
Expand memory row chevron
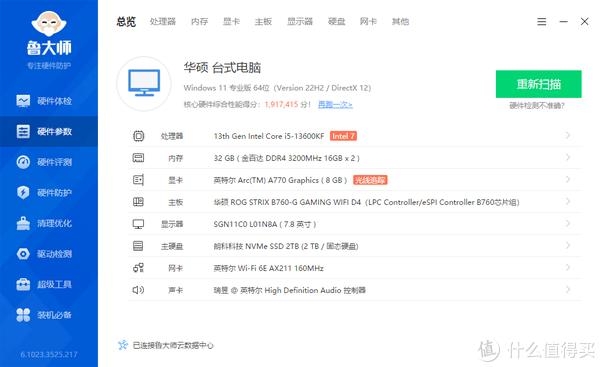[x=568, y=157]
